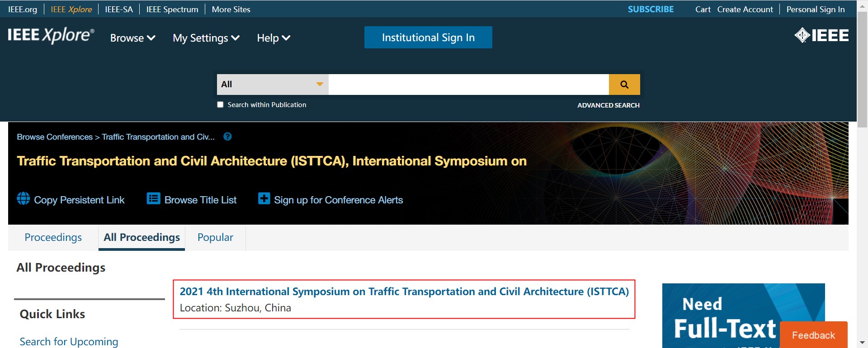
Task: Go to IEEE Xplore top link
Action: click(x=71, y=9)
